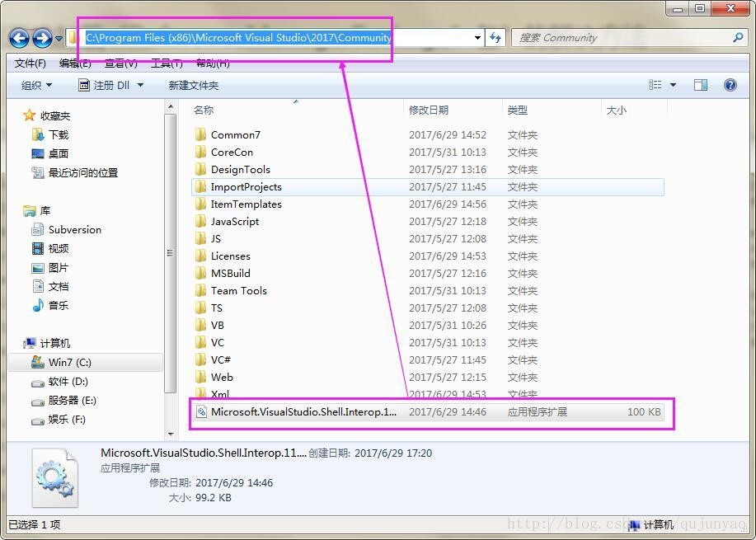Image resolution: width=756 pixels, height=540 pixels.
Task: Select the JavaScript folder icon
Action: [x=200, y=221]
